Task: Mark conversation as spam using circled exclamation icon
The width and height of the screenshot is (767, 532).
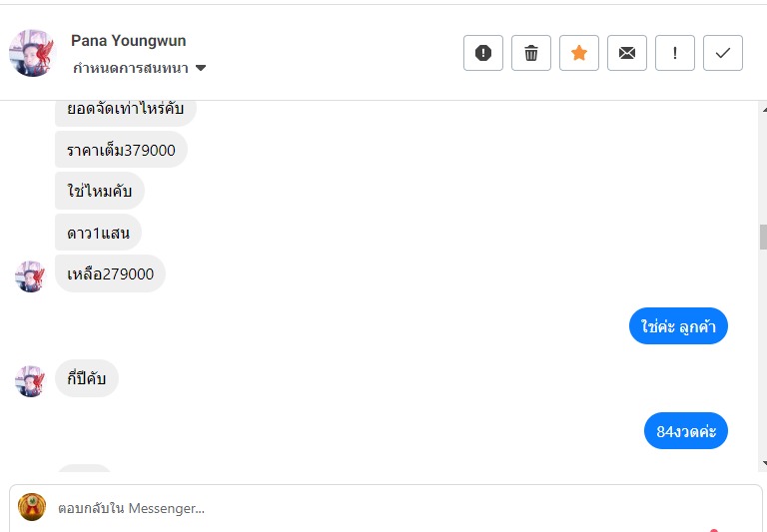Action: tap(483, 53)
